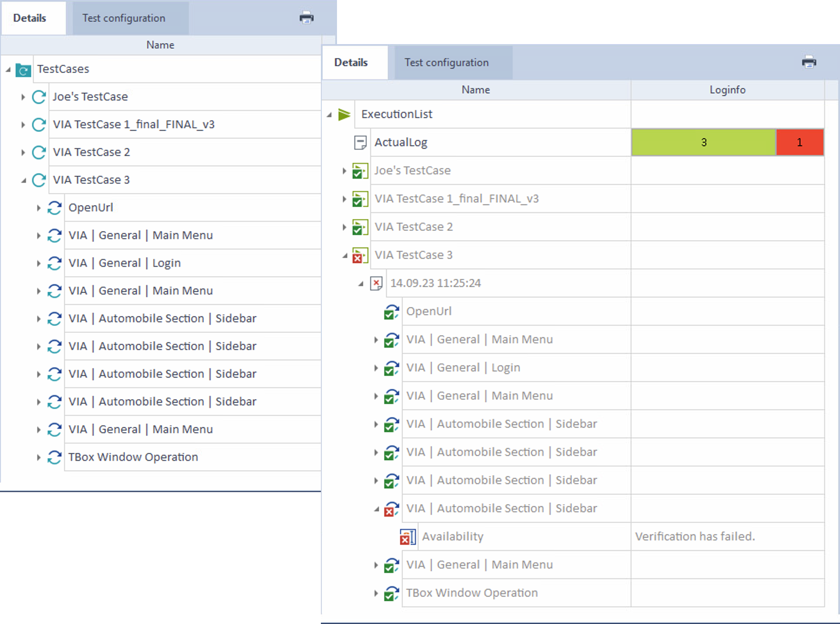Click the Loginfo column header
Image resolution: width=840 pixels, height=624 pixels.
pyautogui.click(x=727, y=90)
